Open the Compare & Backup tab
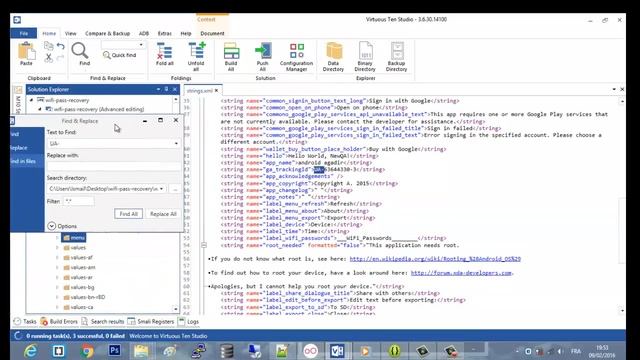Viewport: 640px width, 360px height. 107,33
